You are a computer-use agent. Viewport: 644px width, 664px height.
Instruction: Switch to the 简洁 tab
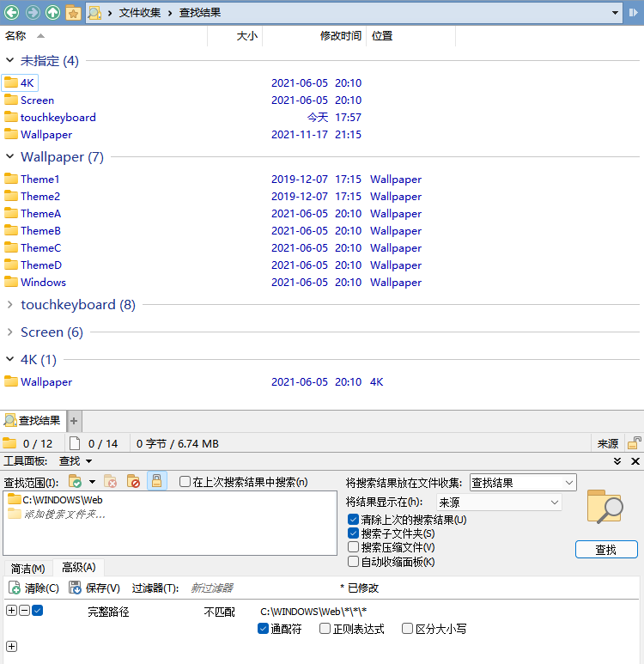28,569
